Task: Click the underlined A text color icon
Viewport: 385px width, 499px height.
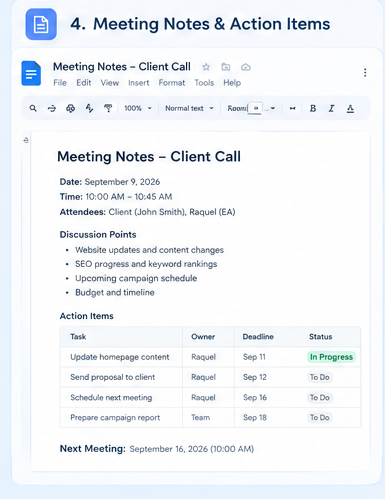Action: [350, 108]
